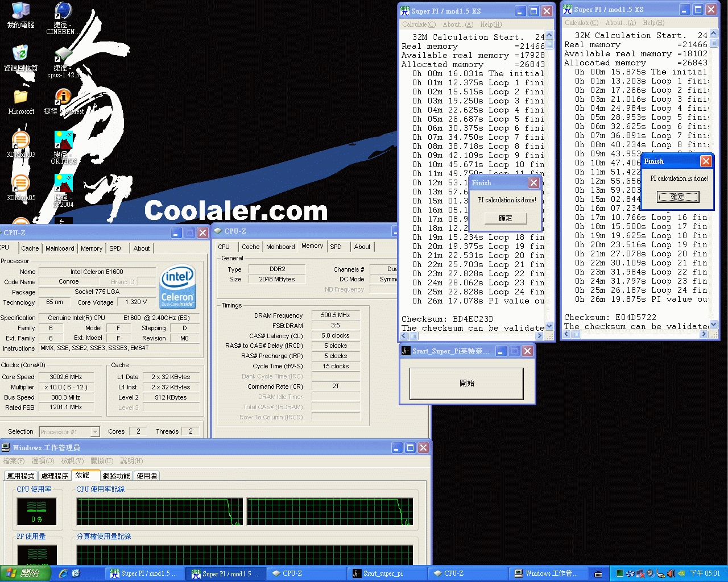
Task: Open 檢視 menu in Task Manager
Action: 72,461
